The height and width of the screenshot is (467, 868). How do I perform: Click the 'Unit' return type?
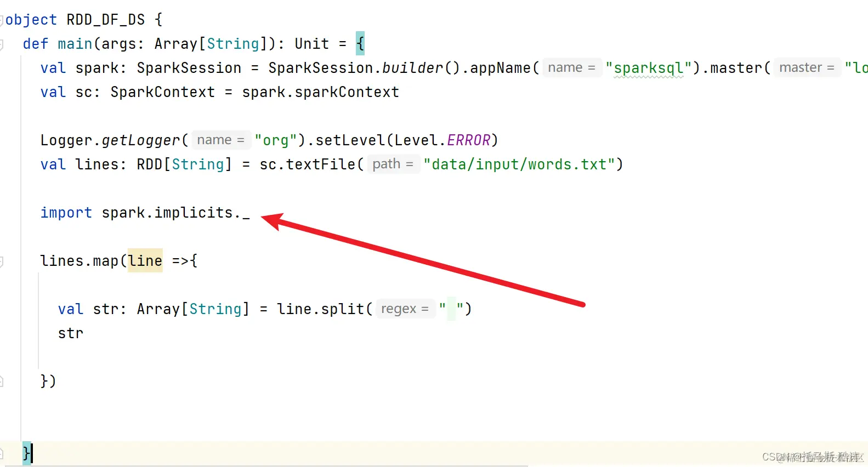pos(312,44)
